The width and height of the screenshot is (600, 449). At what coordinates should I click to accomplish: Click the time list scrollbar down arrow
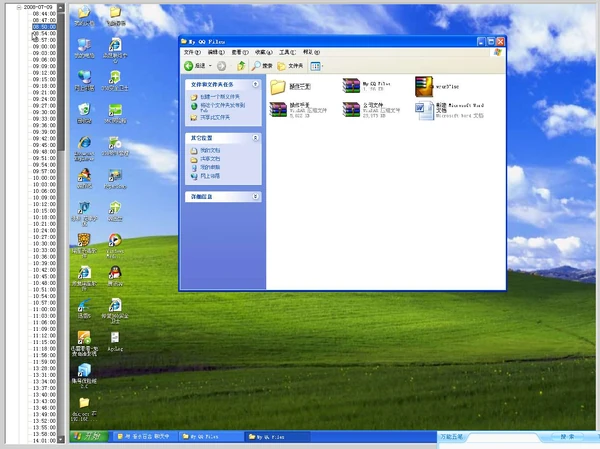(x=61, y=439)
